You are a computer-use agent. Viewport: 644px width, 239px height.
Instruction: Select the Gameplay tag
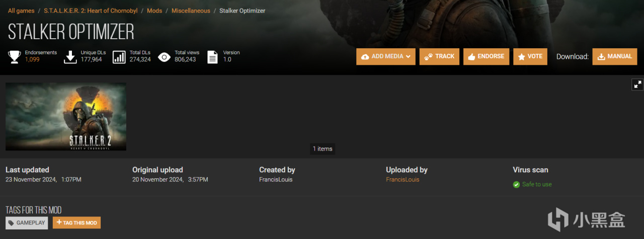point(27,223)
